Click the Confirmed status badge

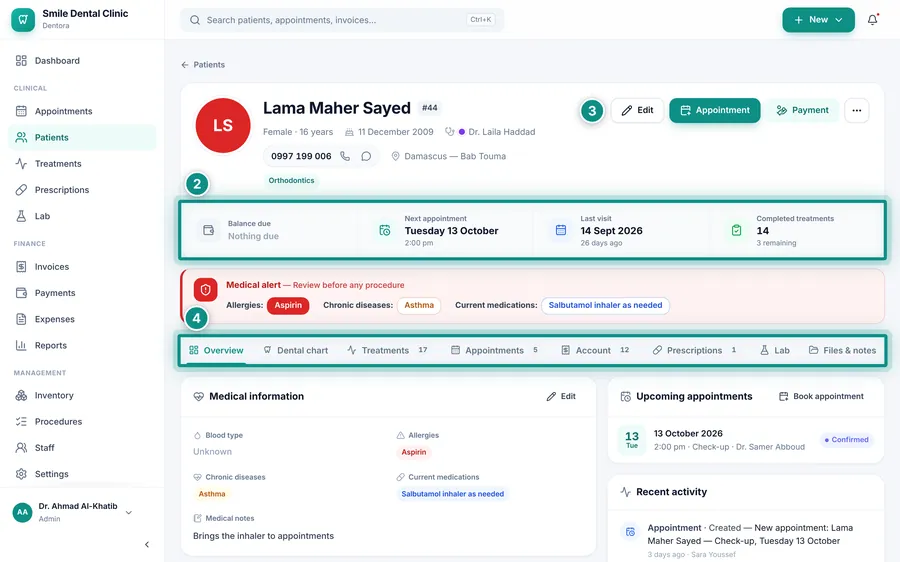pyautogui.click(x=847, y=440)
